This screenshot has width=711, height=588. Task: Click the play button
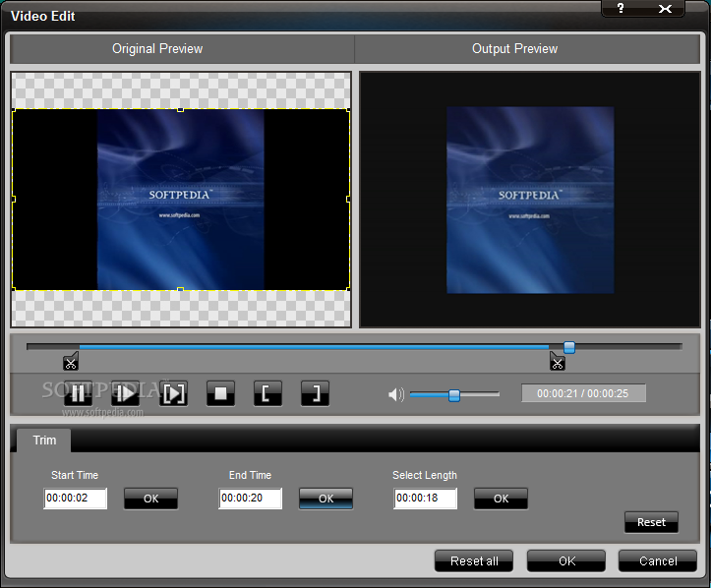[125, 393]
